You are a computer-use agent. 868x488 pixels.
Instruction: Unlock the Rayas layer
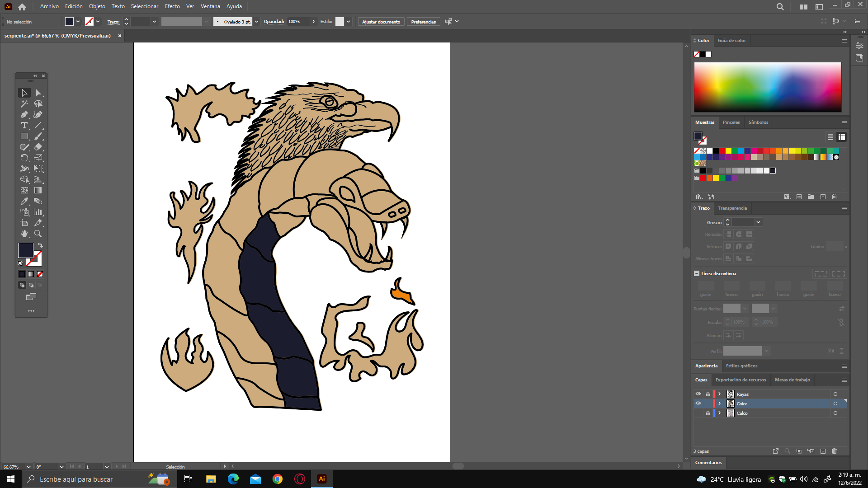click(x=708, y=394)
